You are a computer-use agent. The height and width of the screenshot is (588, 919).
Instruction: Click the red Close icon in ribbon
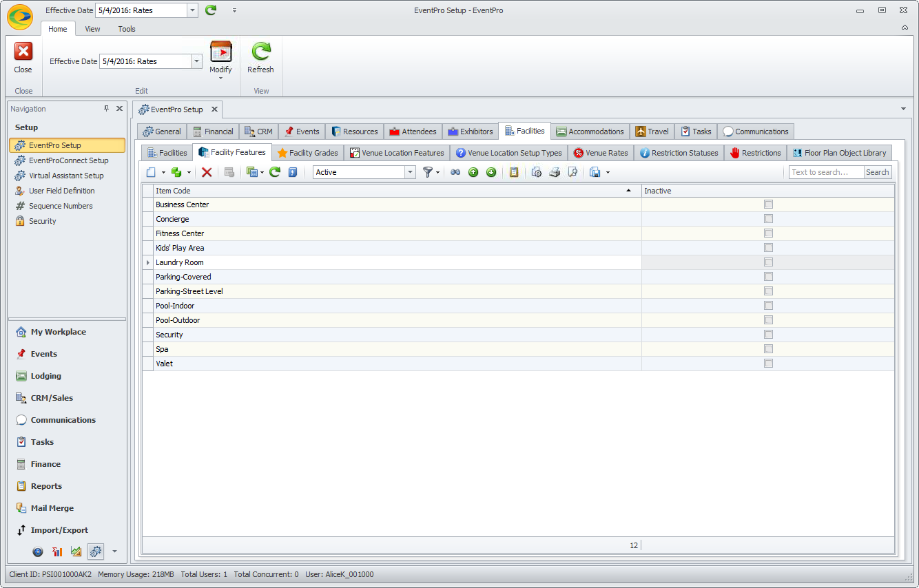click(x=23, y=52)
